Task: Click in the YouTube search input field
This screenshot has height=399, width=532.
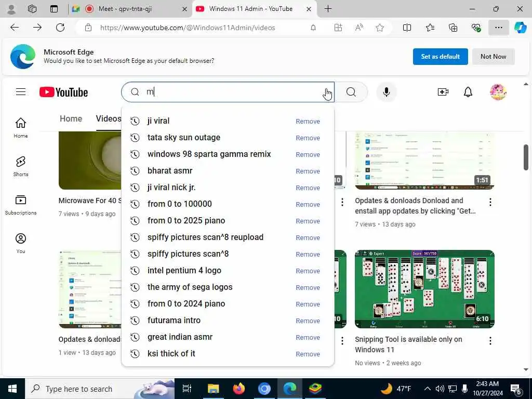Action: click(228, 92)
